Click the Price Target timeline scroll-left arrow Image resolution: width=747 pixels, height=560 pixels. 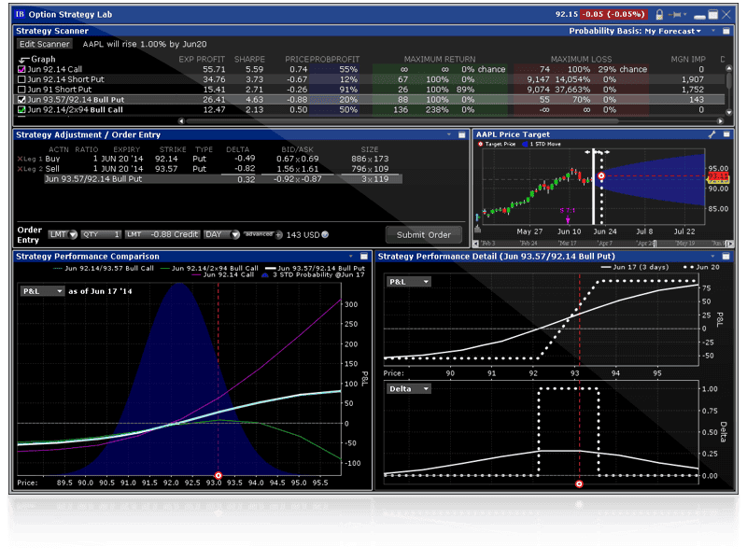[x=475, y=244]
